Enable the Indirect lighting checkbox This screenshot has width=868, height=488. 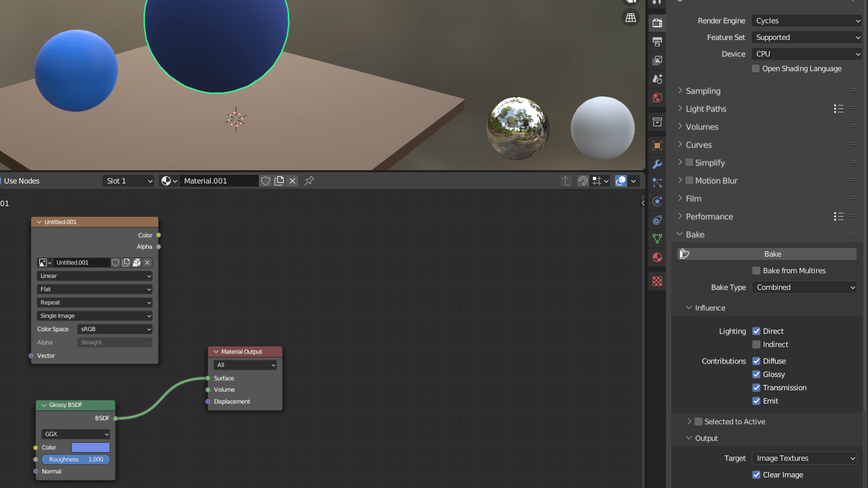(756, 344)
